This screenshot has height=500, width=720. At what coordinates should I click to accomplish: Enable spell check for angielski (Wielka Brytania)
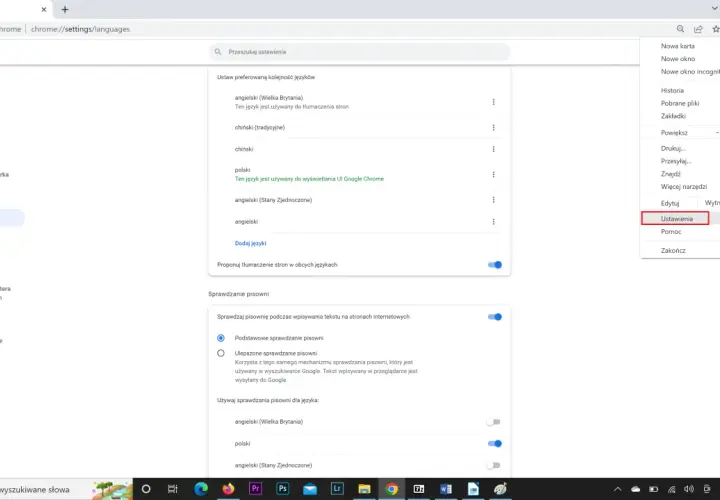click(494, 422)
